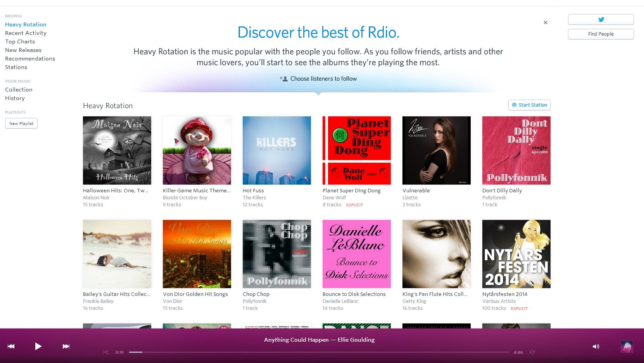Screen dimensions: 644x363
Task: Click the Hot Fuss album title
Action: (x=253, y=190)
